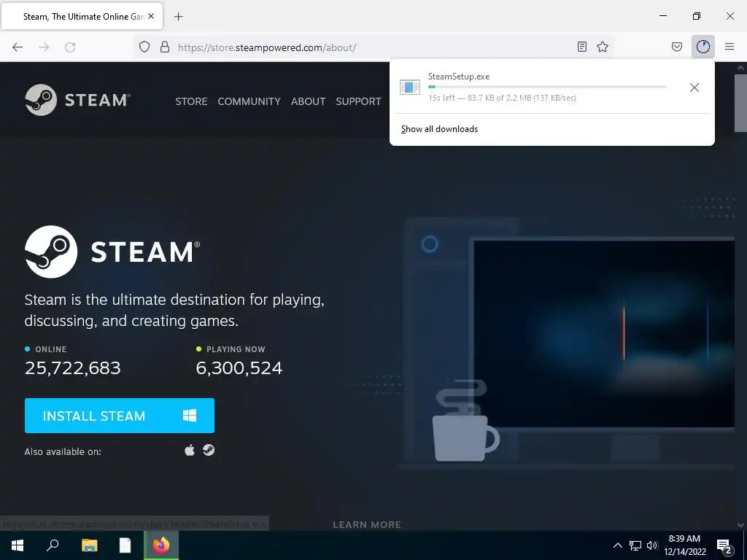The height and width of the screenshot is (560, 747).
Task: Click Show all downloads
Action: coord(439,129)
